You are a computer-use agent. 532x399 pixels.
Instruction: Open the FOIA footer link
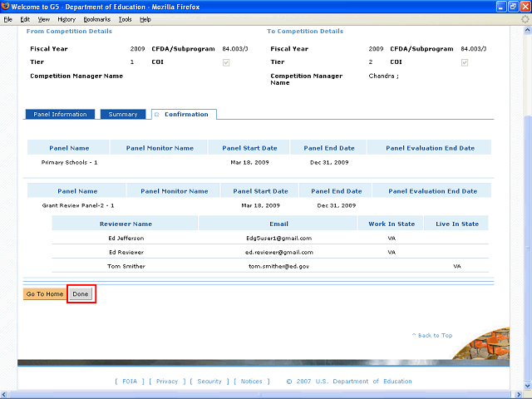coord(129,382)
